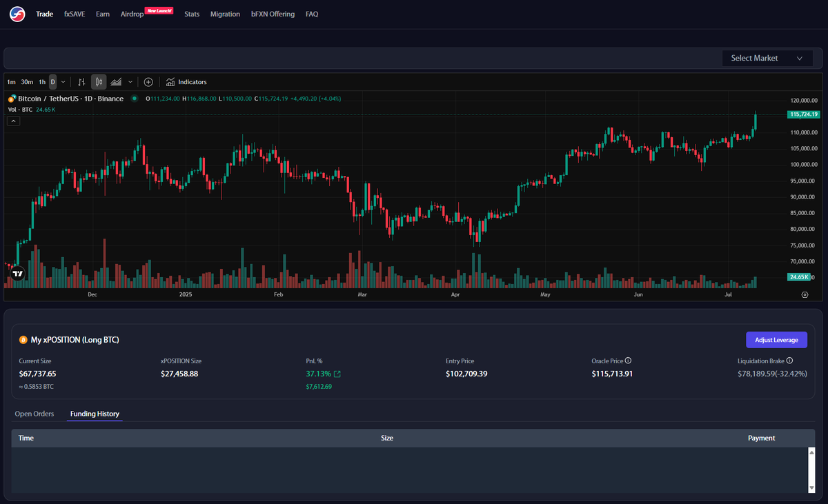Click the Current Size value $67,737.65
The image size is (828, 504).
38,374
